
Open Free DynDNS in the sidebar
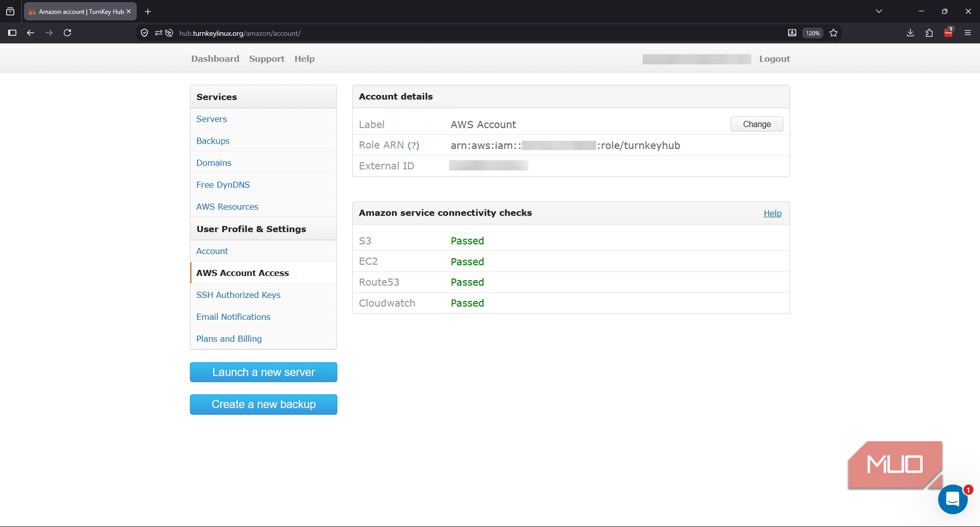[x=223, y=185]
